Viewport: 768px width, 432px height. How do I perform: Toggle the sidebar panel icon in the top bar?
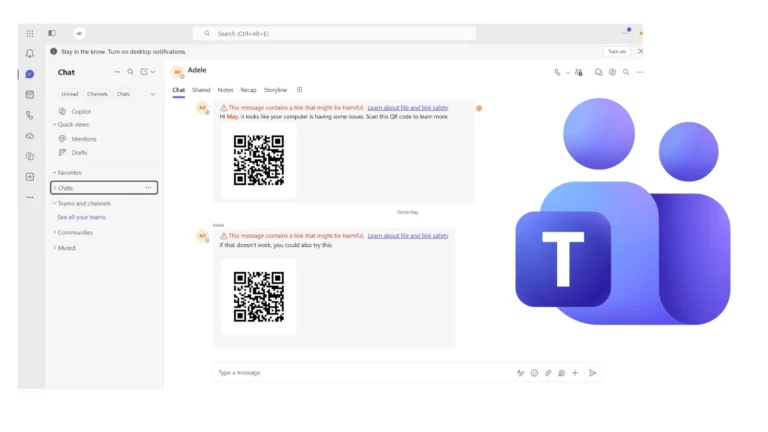click(52, 33)
